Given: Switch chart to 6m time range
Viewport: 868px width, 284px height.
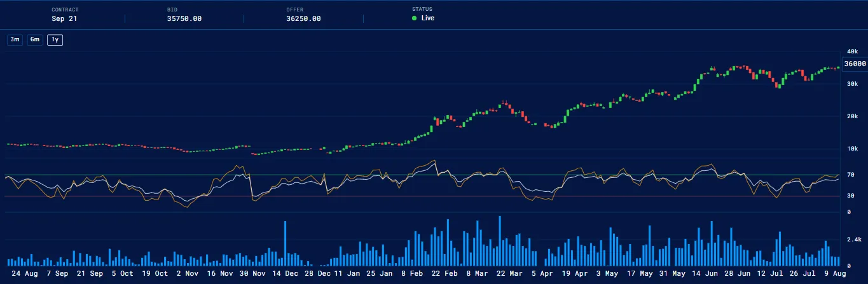Looking at the screenshot, I should pyautogui.click(x=35, y=40).
